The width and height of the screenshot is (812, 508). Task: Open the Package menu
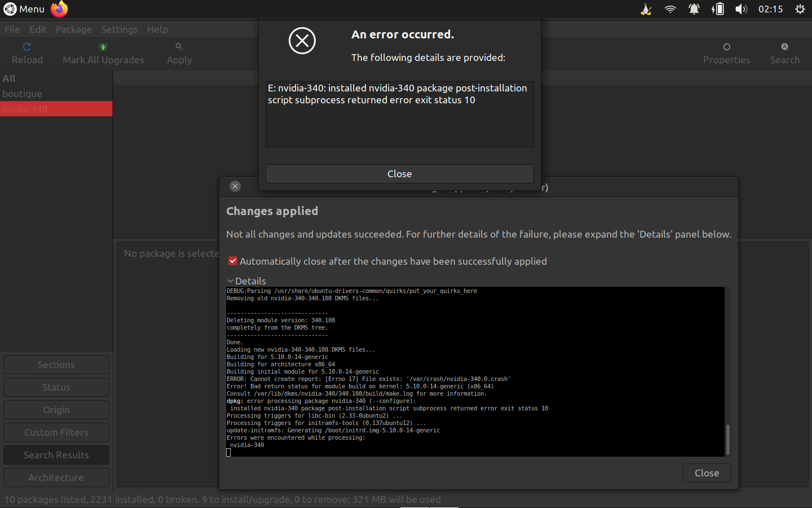coord(74,29)
